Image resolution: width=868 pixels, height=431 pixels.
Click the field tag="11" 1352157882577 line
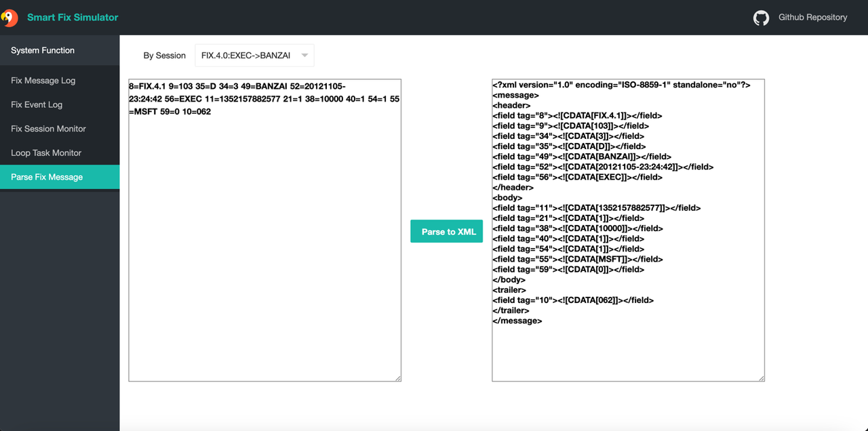597,208
